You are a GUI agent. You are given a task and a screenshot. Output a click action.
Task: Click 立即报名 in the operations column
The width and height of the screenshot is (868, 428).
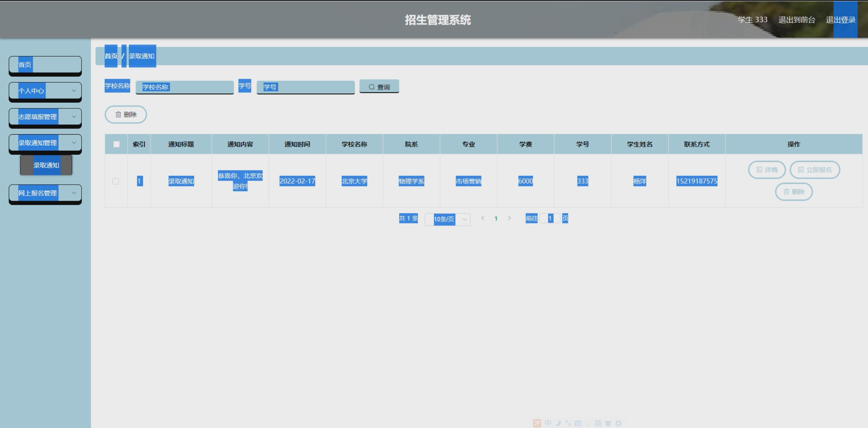coord(815,170)
